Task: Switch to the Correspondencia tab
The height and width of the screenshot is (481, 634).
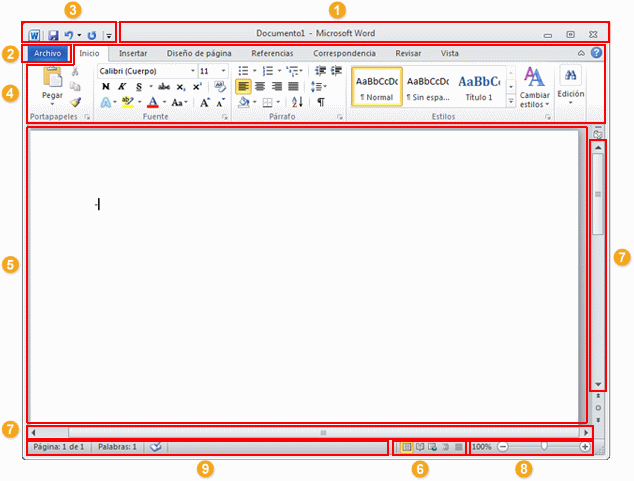Action: tap(344, 53)
